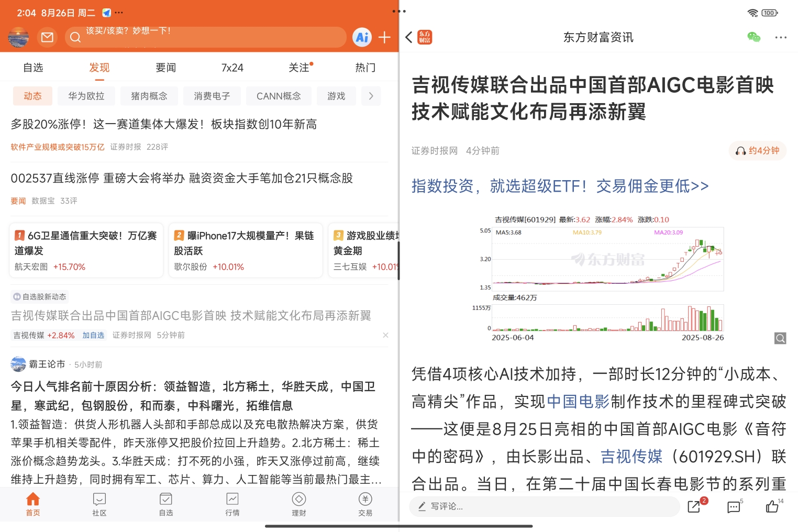Go back from the article
798x532 pixels.
pos(409,37)
